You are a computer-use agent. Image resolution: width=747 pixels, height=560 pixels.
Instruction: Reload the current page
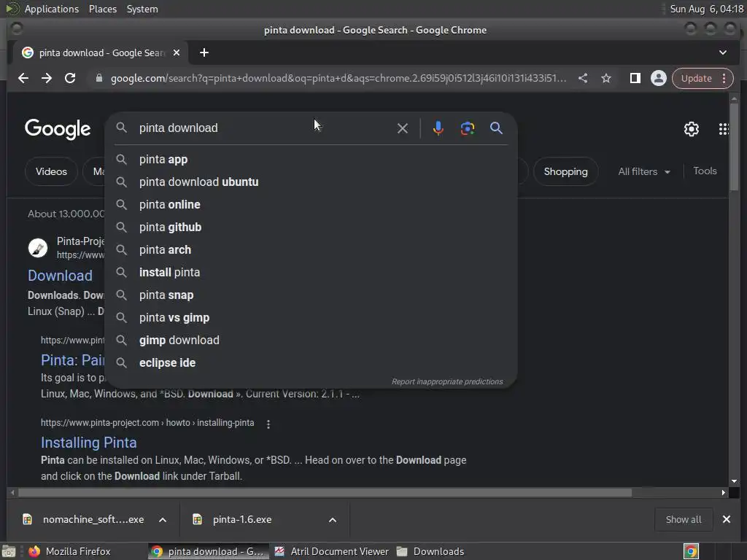point(70,78)
